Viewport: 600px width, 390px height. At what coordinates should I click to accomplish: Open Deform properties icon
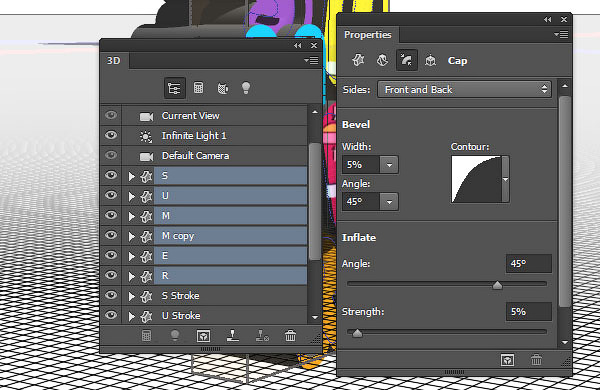point(382,60)
